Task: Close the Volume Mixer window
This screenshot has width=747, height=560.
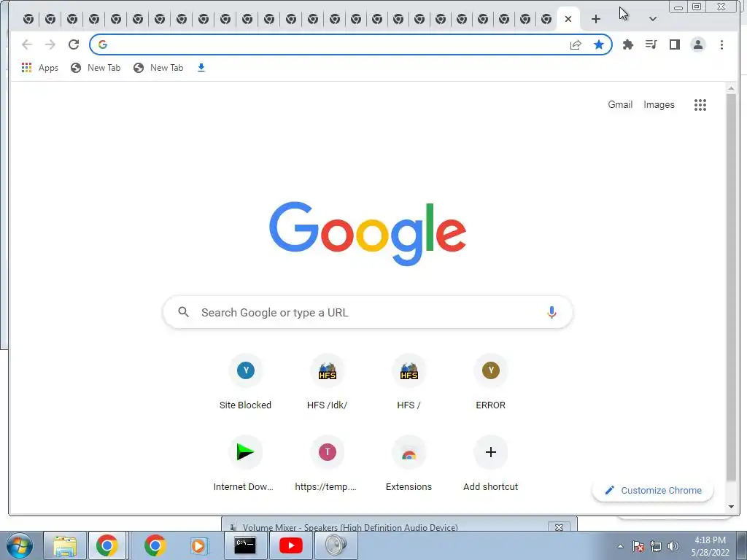Action: pos(560,527)
